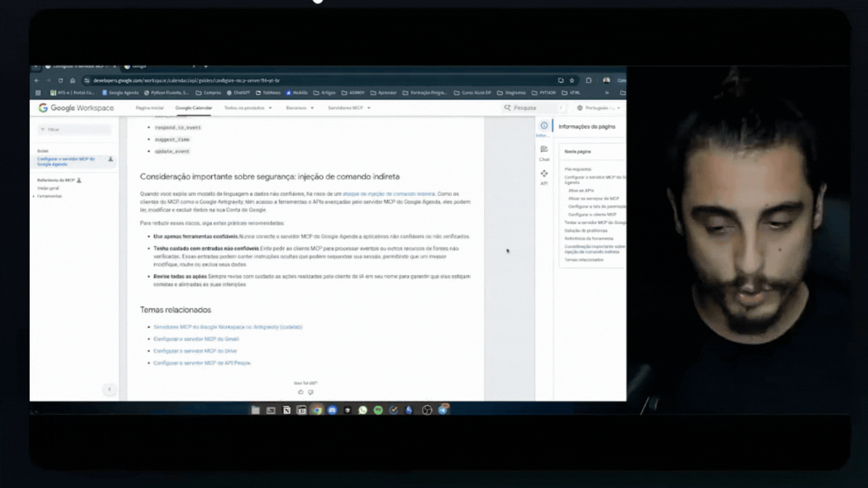Expand the Todos os produtos dropdown

248,108
